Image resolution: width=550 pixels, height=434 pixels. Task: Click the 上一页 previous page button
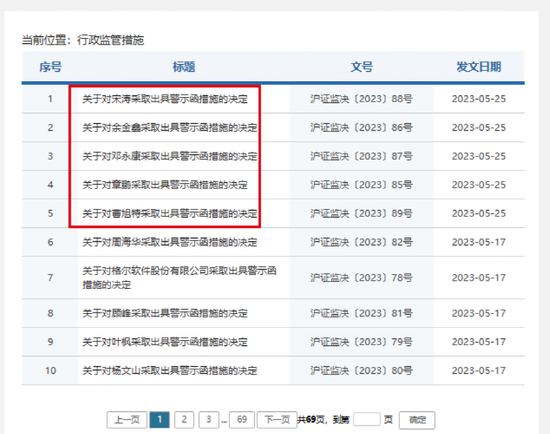point(127,420)
